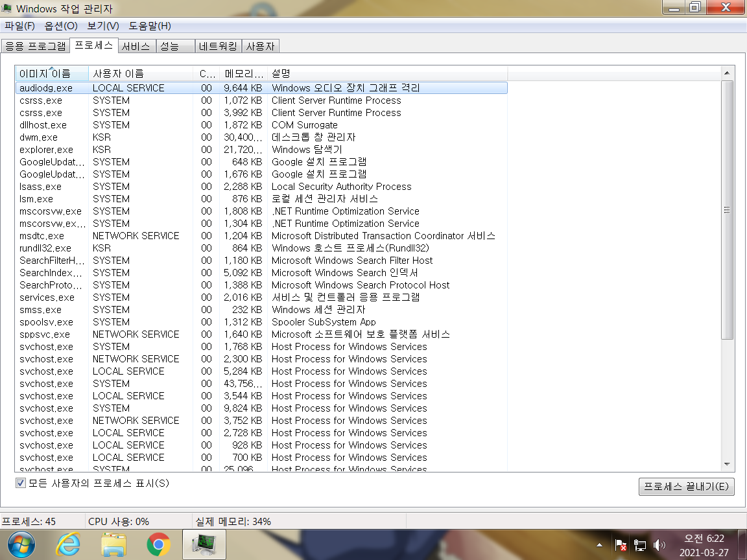Viewport: 747px width, 560px height.
Task: Open the 도움말(H) menu
Action: 150,26
